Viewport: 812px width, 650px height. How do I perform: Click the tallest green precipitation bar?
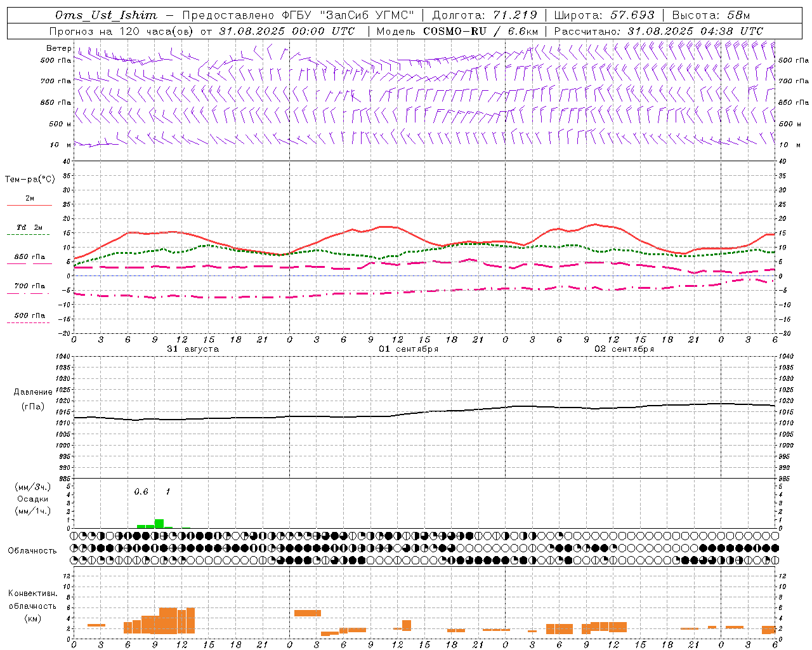pos(159,524)
